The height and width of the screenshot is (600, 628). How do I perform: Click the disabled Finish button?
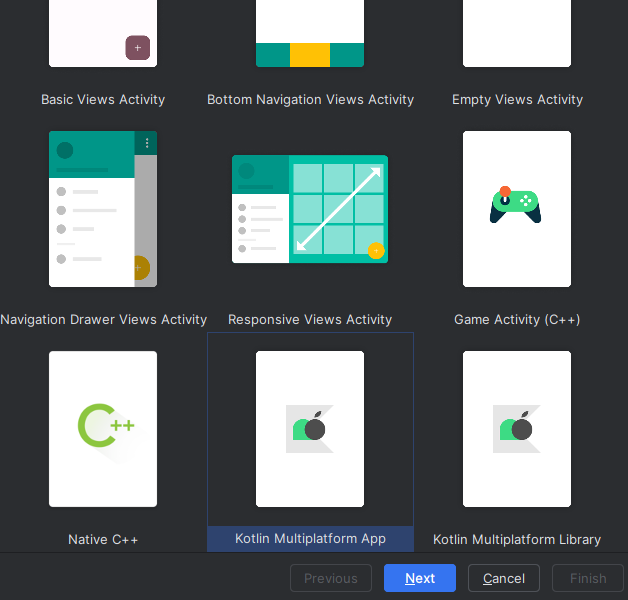click(x=588, y=578)
